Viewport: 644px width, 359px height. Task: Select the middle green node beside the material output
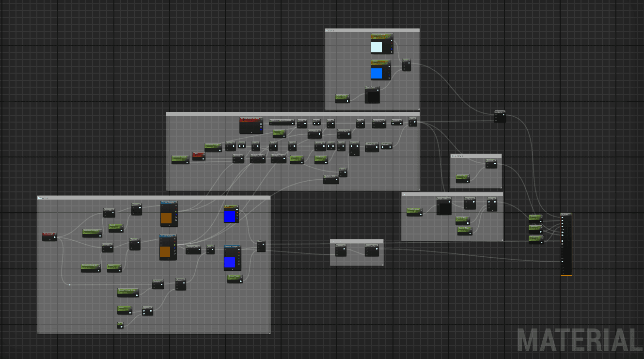[x=535, y=229]
